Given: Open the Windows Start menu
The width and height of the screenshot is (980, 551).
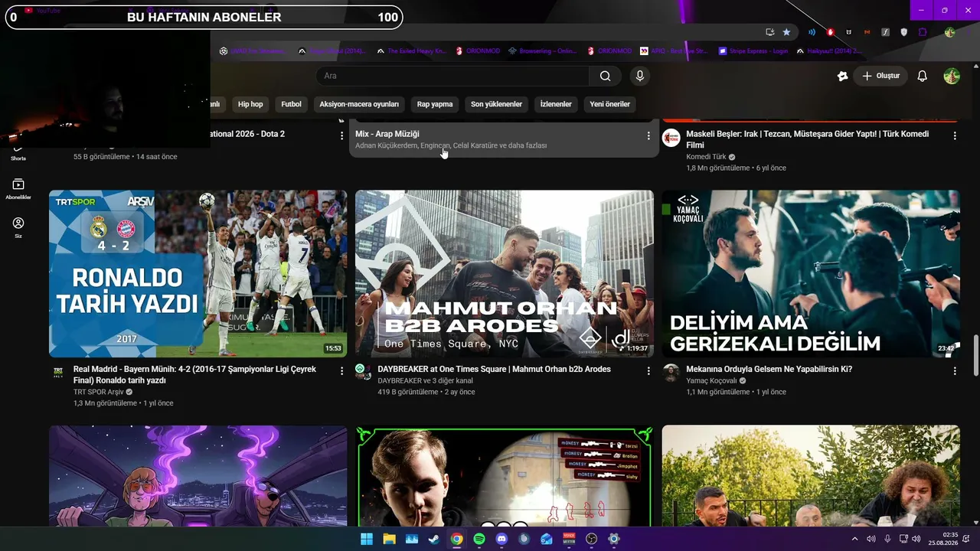Looking at the screenshot, I should point(367,539).
